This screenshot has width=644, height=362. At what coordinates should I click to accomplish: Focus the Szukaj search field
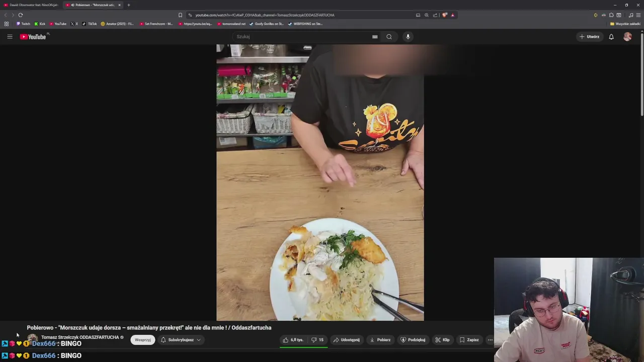[302, 37]
